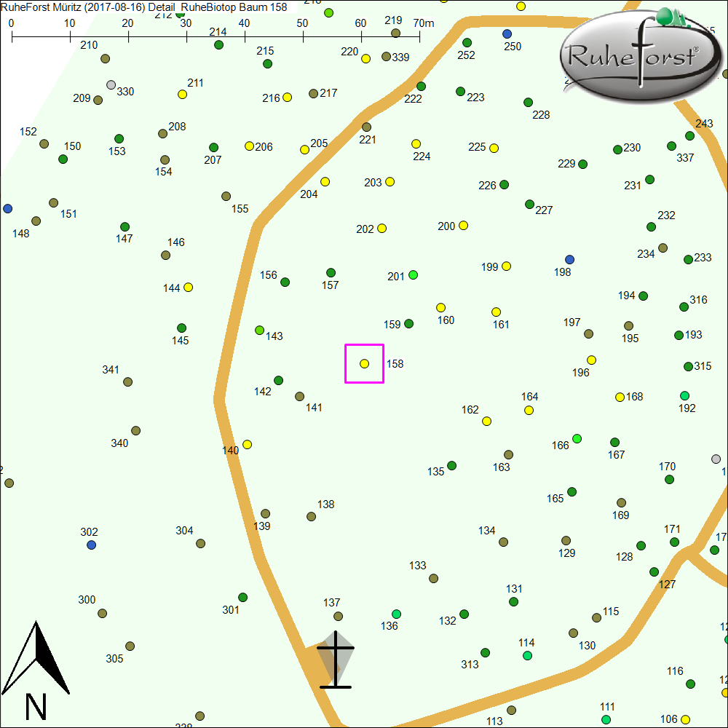Viewport: 728px width, 728px height.
Task: Click the teal tree marker 192
Action: pyautogui.click(x=684, y=396)
